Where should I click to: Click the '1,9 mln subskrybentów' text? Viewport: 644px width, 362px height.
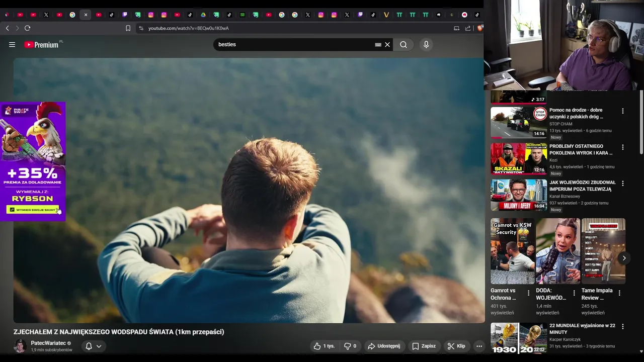click(x=52, y=350)
